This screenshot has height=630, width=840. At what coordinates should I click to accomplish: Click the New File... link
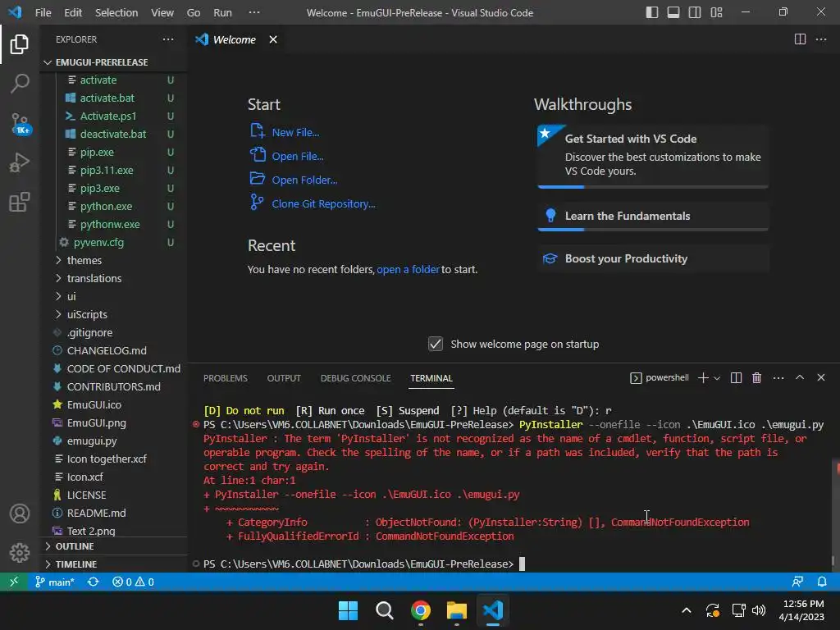click(295, 132)
